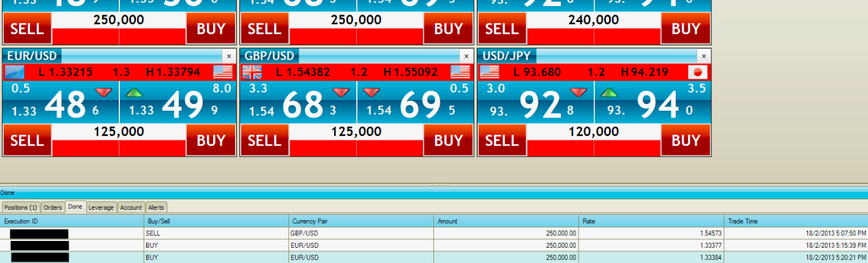Edit the 125,000 amount field in EUR/USD tile
This screenshot has height=263, width=868.
point(119,131)
